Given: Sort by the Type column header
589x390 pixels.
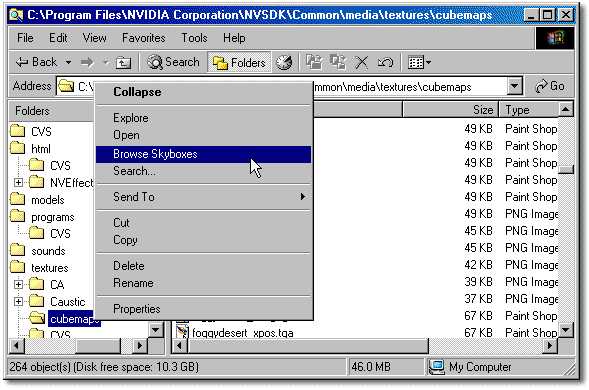Looking at the screenshot, I should click(529, 110).
